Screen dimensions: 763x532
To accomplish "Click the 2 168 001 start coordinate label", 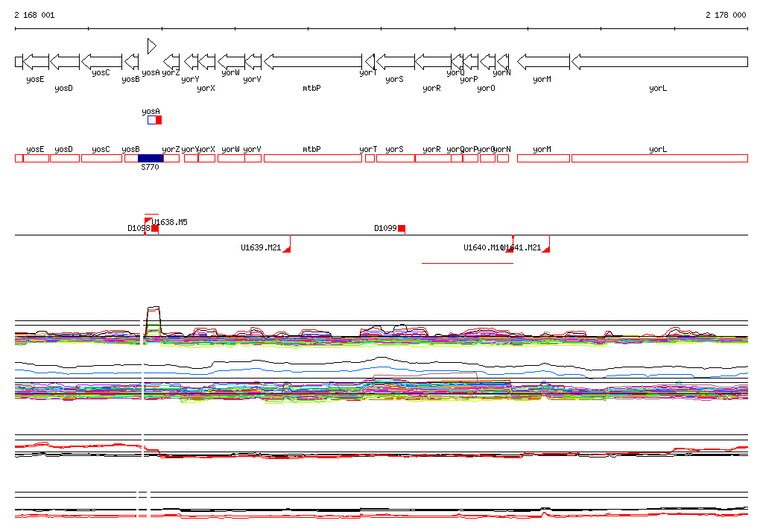I will click(x=34, y=15).
